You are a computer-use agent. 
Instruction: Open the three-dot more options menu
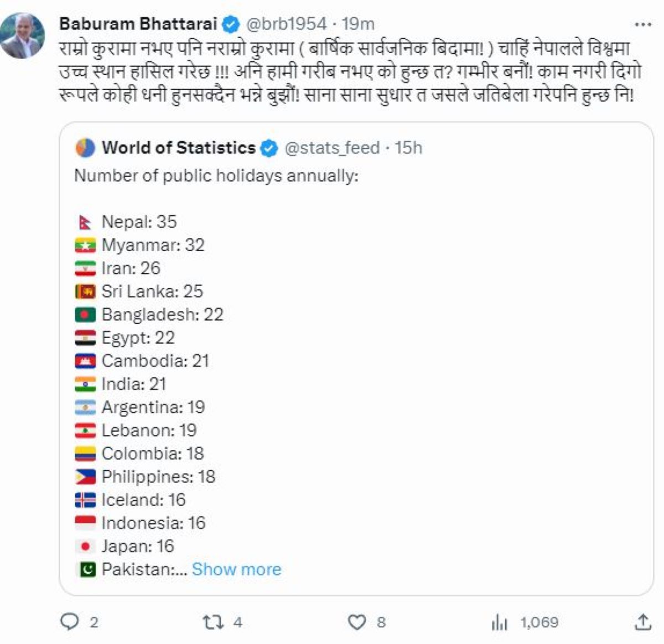point(642,24)
